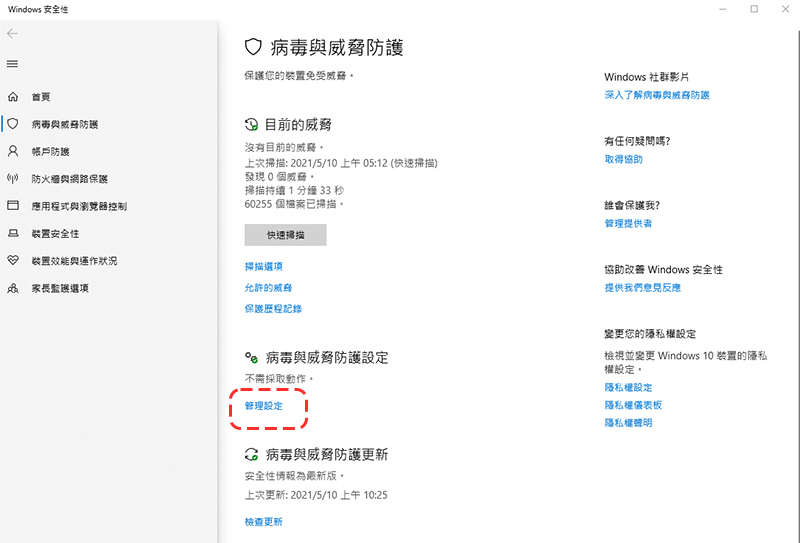Click the person icon for 帳戶防護

coord(13,151)
